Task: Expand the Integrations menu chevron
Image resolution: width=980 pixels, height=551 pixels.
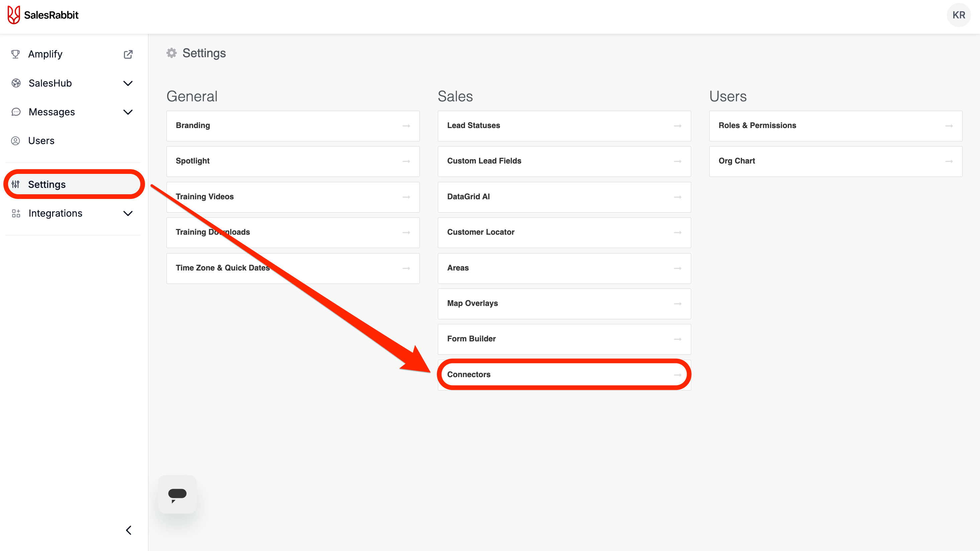Action: pos(128,213)
